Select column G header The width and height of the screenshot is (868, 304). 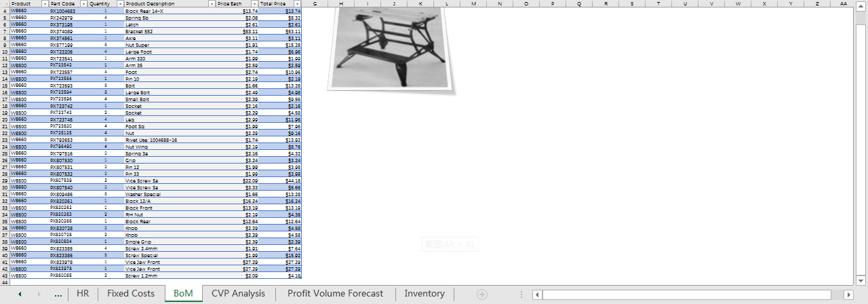[x=315, y=4]
